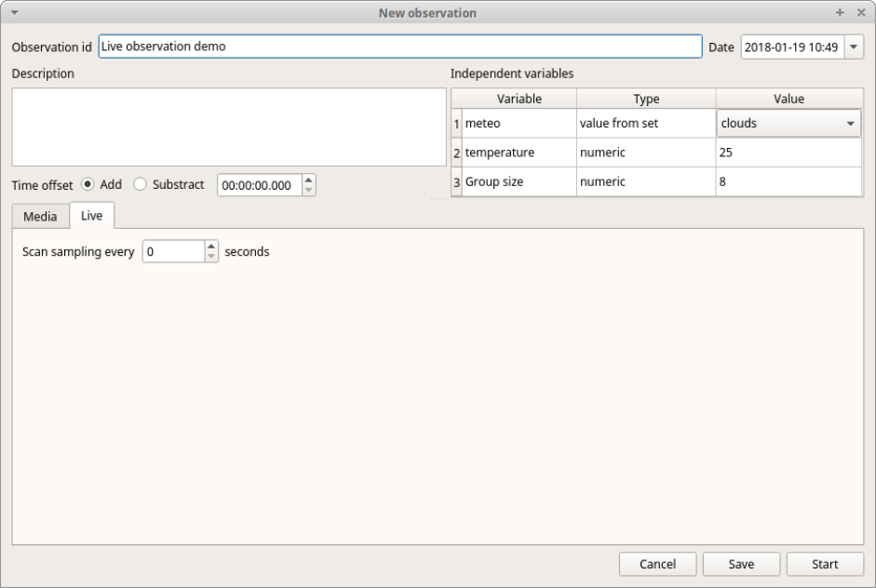Maximize window with the plus icon

click(840, 12)
